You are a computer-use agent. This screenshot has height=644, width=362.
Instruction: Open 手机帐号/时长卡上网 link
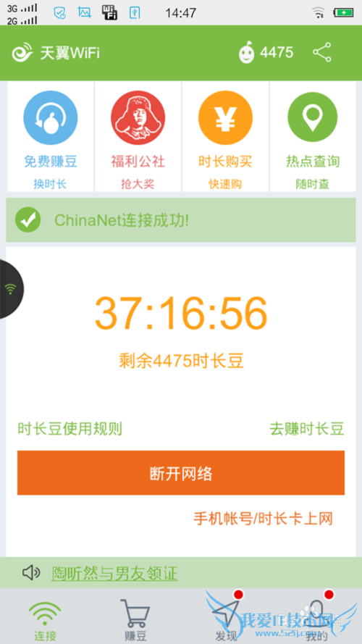point(263,519)
